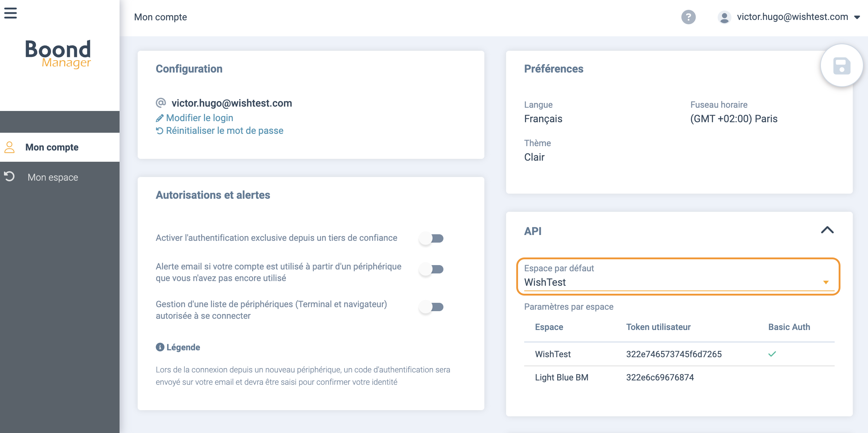The height and width of the screenshot is (433, 868).
Task: Collapse the API section chevron
Action: tap(827, 230)
